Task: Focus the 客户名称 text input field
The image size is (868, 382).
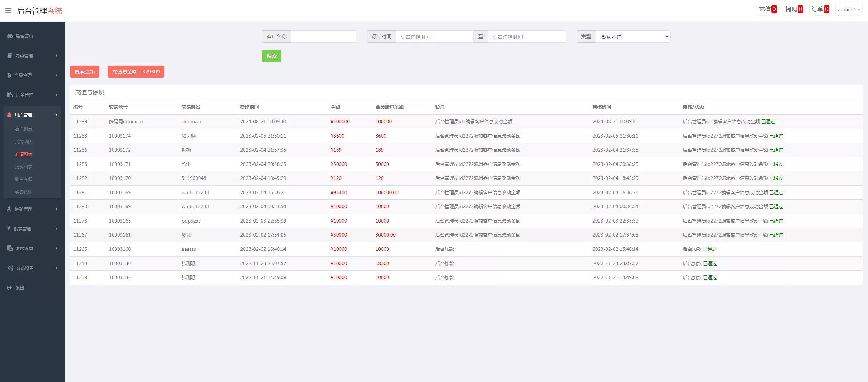Action: click(x=323, y=37)
